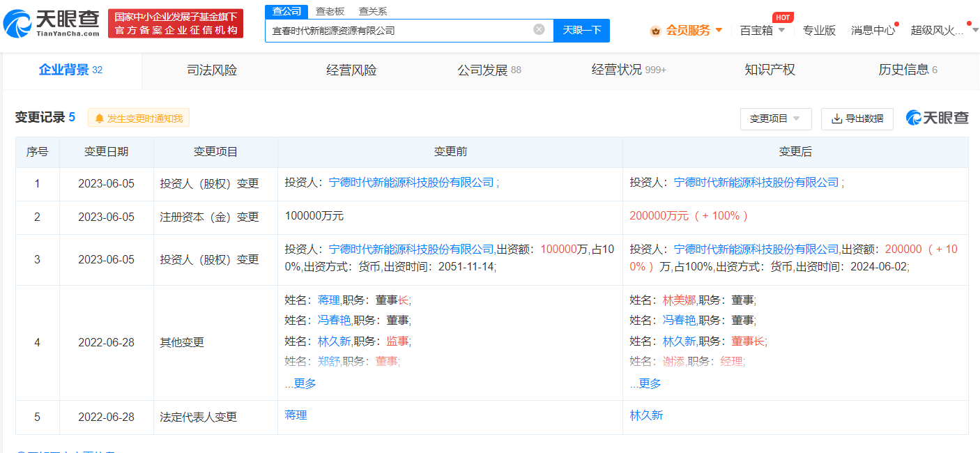Open 宁德时代 investor link in row 3 变更前

click(411, 249)
